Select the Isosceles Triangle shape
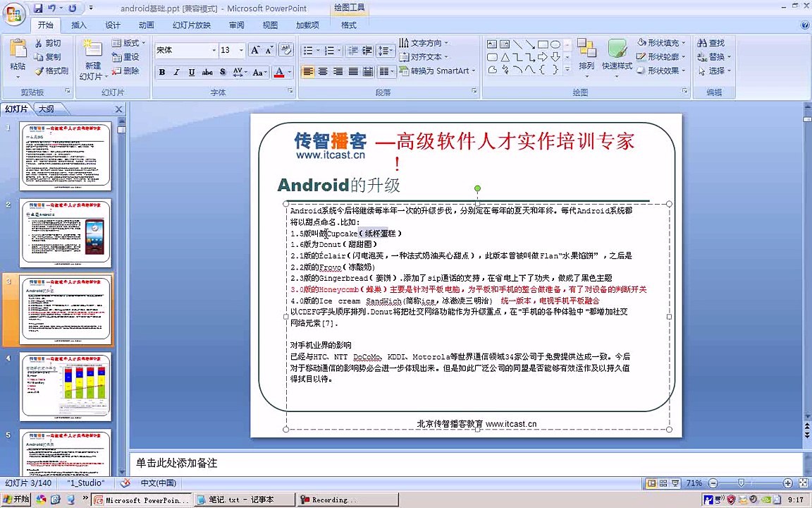The height and width of the screenshot is (508, 812). (x=505, y=57)
